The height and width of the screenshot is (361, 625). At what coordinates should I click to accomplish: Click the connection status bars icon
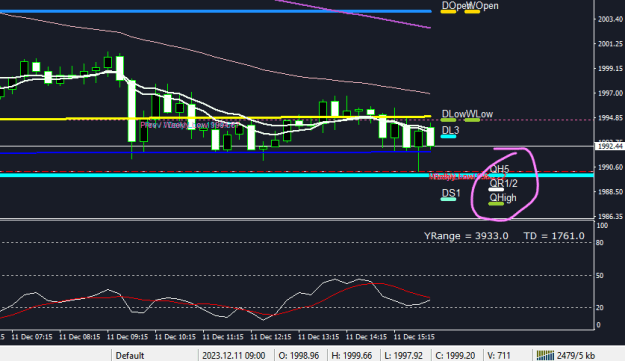click(x=545, y=355)
